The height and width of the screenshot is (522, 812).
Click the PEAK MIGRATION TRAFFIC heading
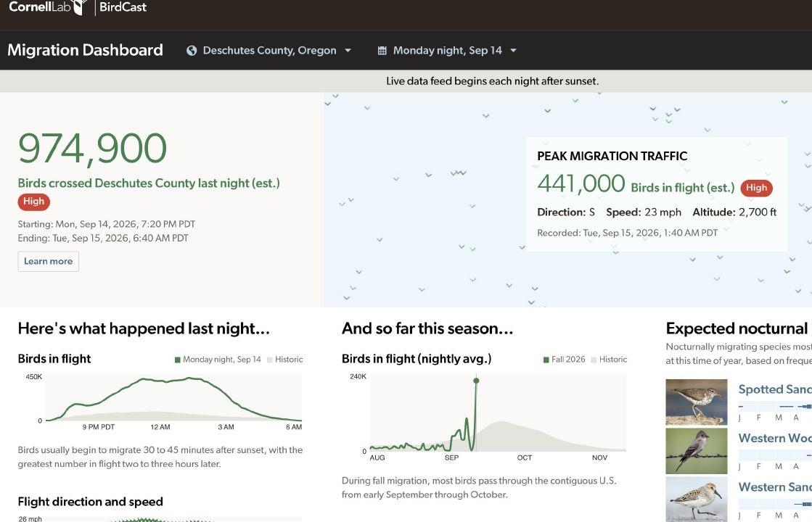pos(612,157)
